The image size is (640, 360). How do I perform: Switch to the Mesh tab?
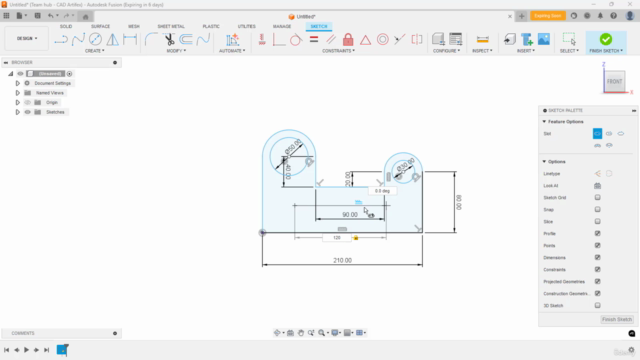click(133, 26)
